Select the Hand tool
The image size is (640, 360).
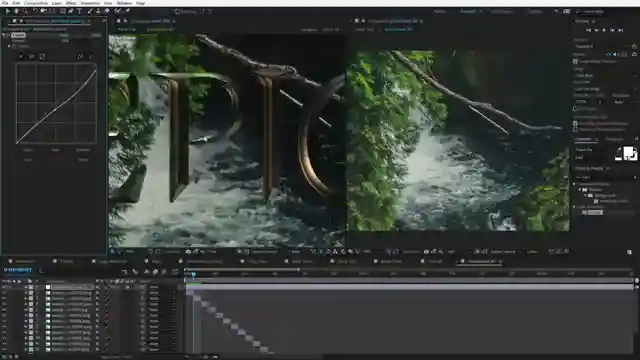(x=17, y=11)
